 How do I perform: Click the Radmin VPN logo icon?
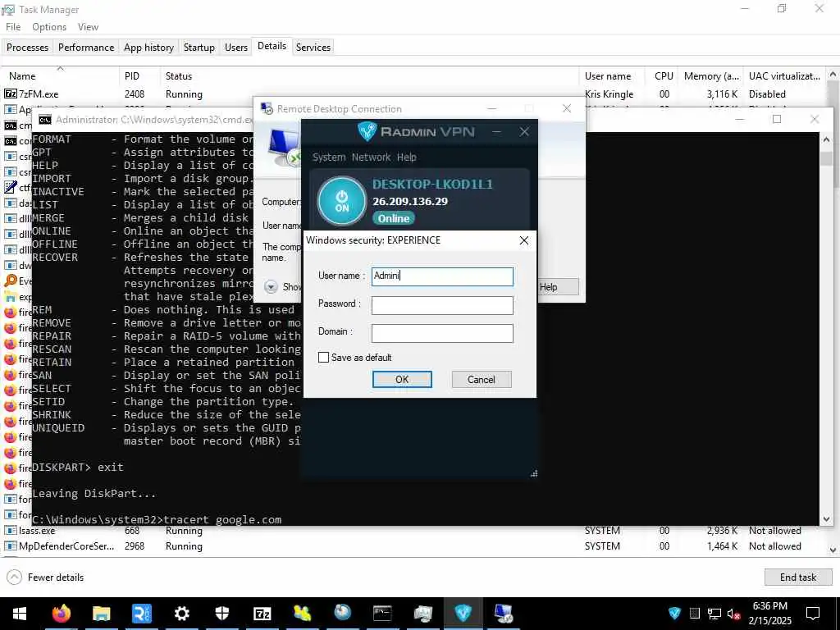(367, 131)
